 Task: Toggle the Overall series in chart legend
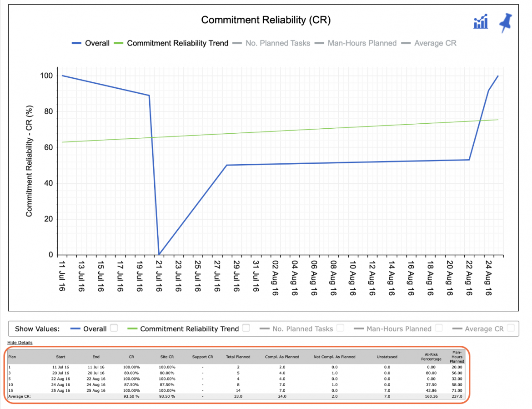point(90,43)
